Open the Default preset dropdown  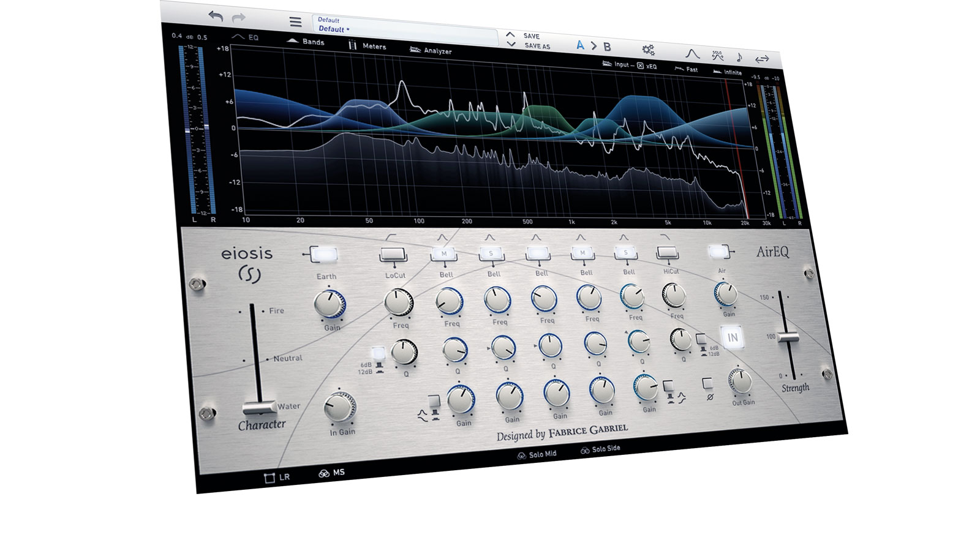pyautogui.click(x=405, y=29)
